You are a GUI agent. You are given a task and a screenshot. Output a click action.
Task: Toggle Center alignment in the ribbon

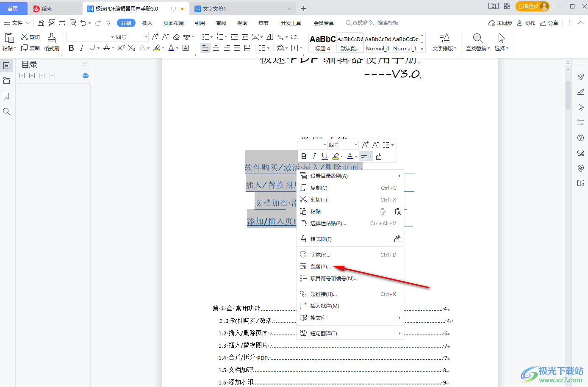coord(216,48)
